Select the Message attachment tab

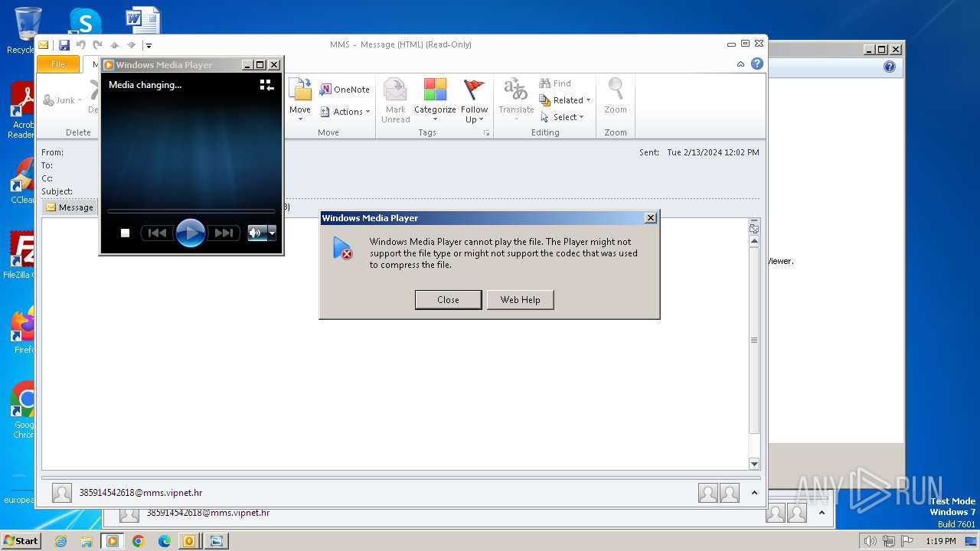coord(70,207)
